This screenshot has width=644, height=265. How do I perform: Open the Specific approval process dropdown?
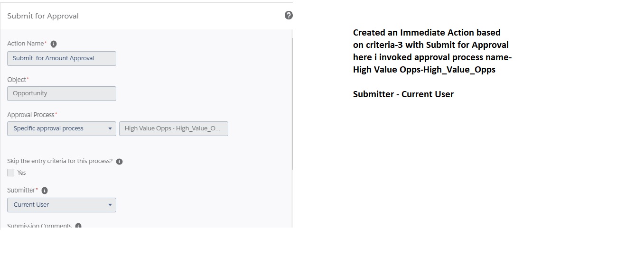pos(62,128)
